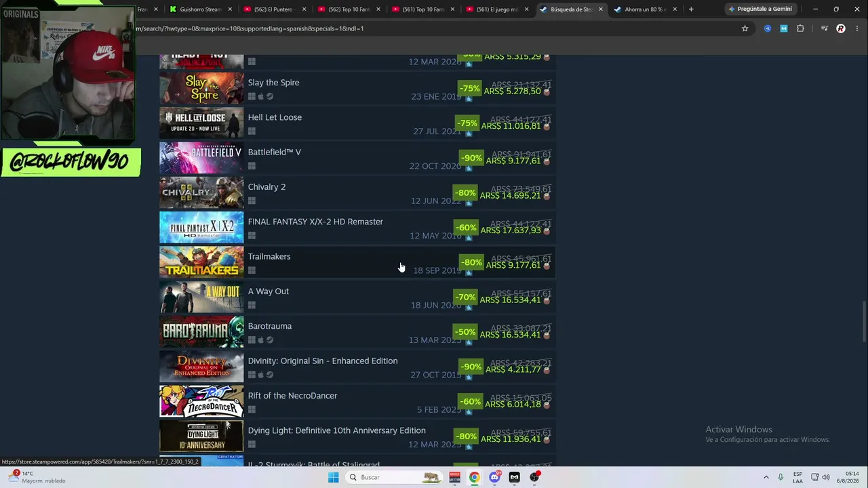Open the volume control in the tray
The width and height of the screenshot is (868, 488).
coord(826,477)
